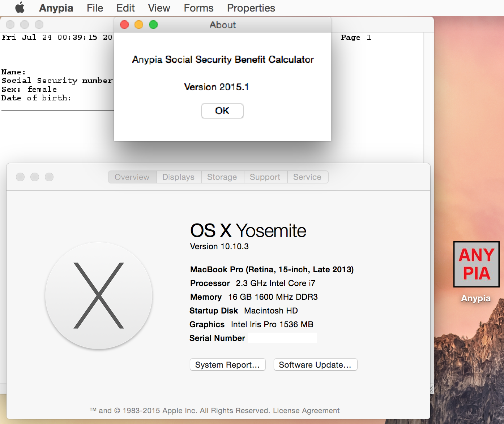Viewport: 504px width, 424px height.
Task: Click OK in the About dialog
Action: coord(222,111)
